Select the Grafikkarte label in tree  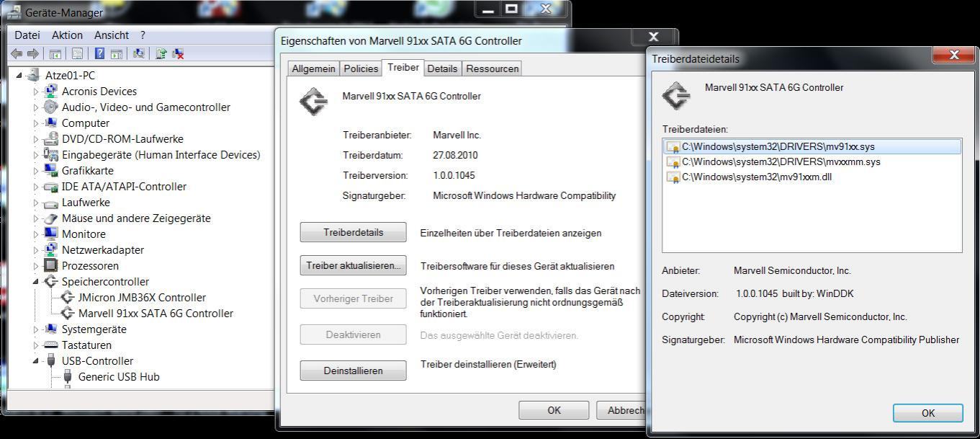tap(88, 171)
